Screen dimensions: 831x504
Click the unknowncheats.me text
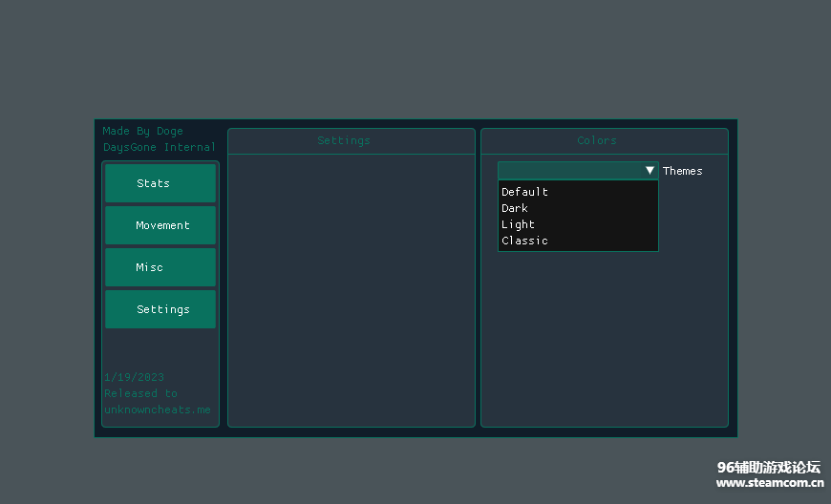[158, 409]
